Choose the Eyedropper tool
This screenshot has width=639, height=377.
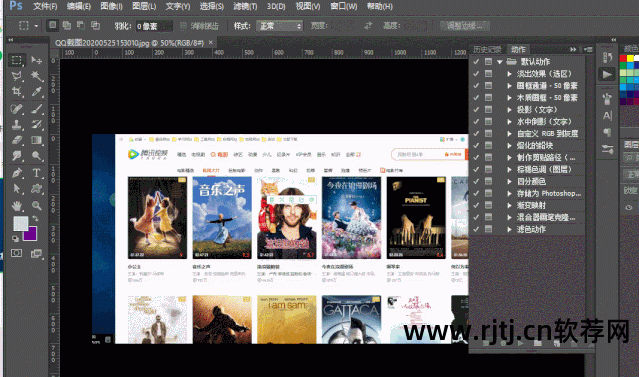coord(37,92)
